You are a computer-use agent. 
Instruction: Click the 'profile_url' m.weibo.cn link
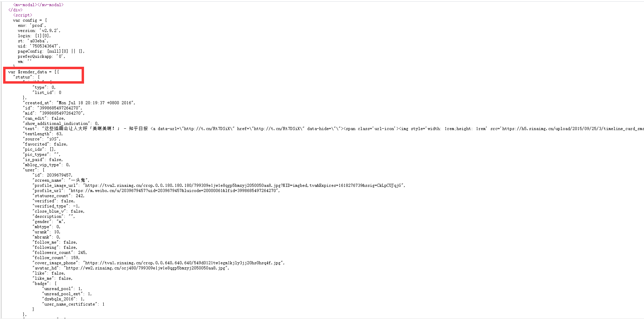174,191
